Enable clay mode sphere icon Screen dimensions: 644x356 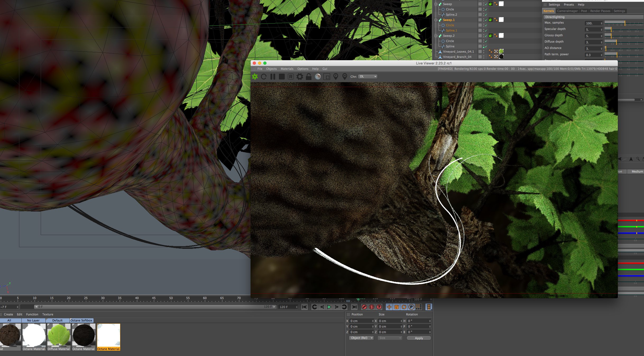tap(318, 77)
